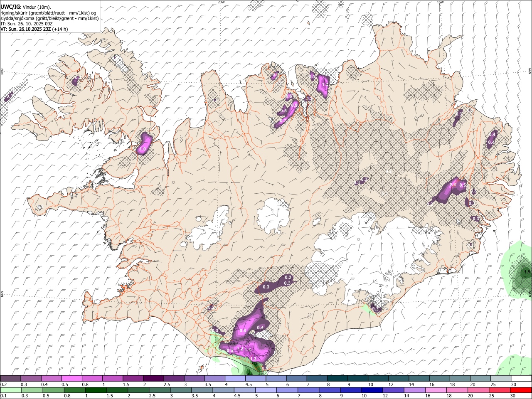Screen dimensions: 532x399
Task: Click the 'slydda/snjókoma' description line
Action: (49, 18)
